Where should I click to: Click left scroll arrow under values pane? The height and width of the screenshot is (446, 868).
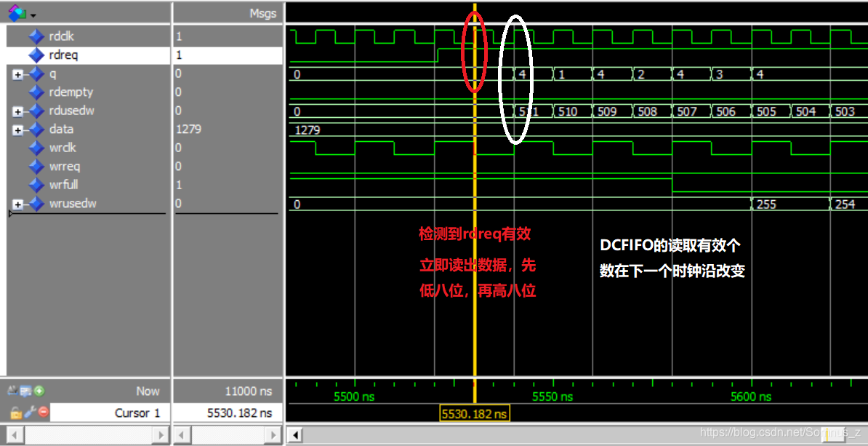tap(182, 434)
